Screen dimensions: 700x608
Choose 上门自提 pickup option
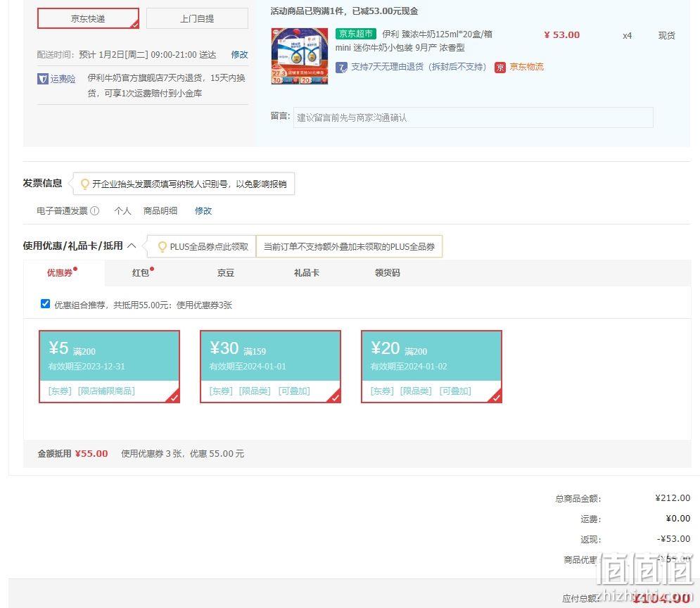coord(197,18)
